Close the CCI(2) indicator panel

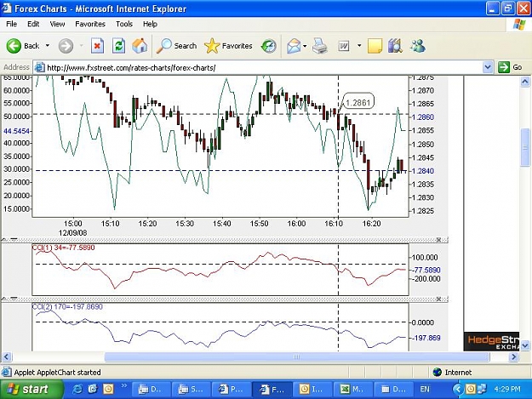(438, 299)
